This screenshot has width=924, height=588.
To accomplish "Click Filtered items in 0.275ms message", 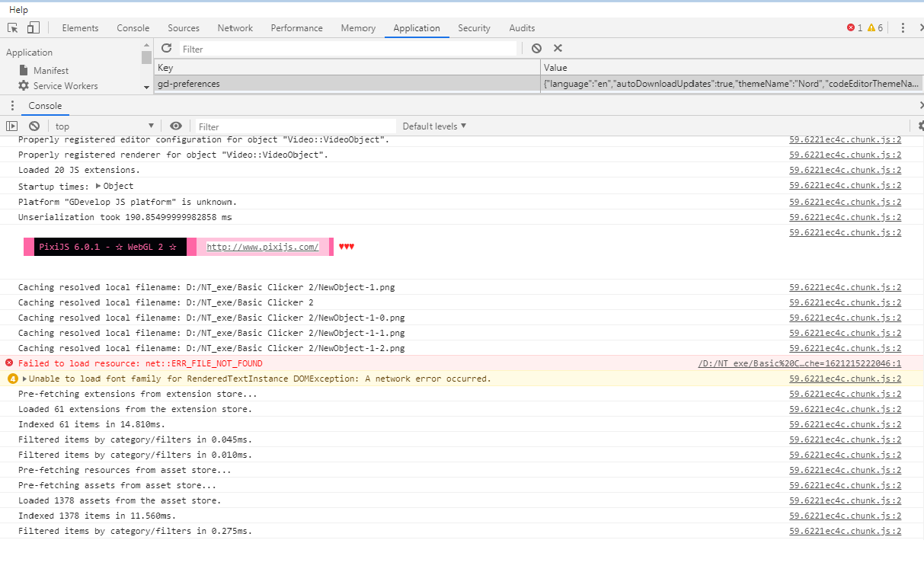I will click(x=135, y=531).
